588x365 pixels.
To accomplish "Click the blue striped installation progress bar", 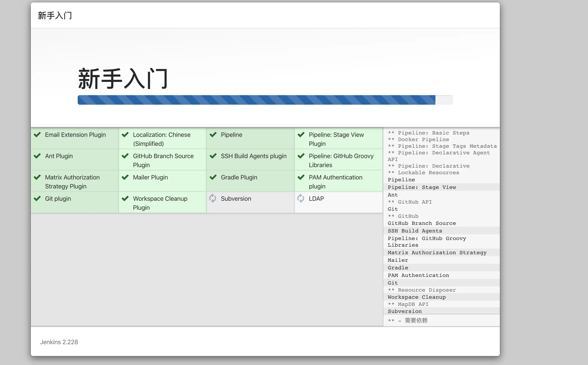I will pos(256,100).
